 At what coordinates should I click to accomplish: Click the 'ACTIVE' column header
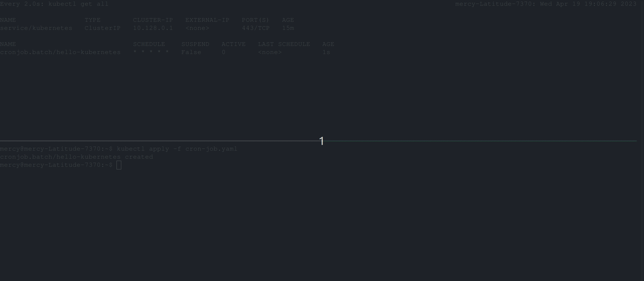click(234, 44)
